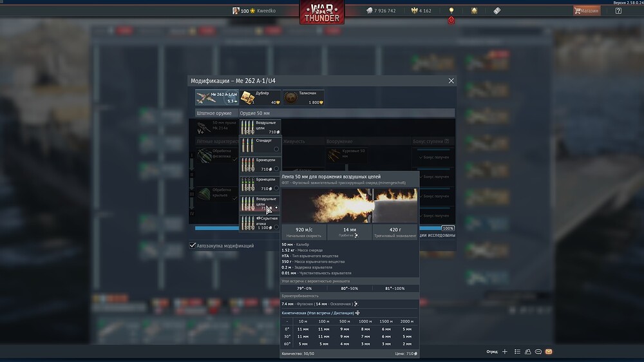Viewport: 644px width, 362px height.
Task: Buy the Дублёр backup for 40
Action: pos(260,97)
